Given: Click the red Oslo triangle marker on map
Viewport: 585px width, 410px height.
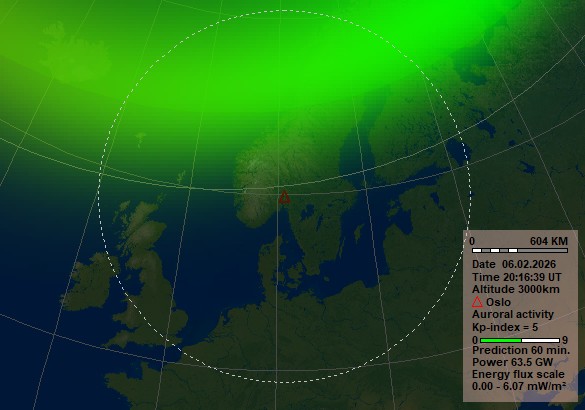Looking at the screenshot, I should click(x=284, y=197).
